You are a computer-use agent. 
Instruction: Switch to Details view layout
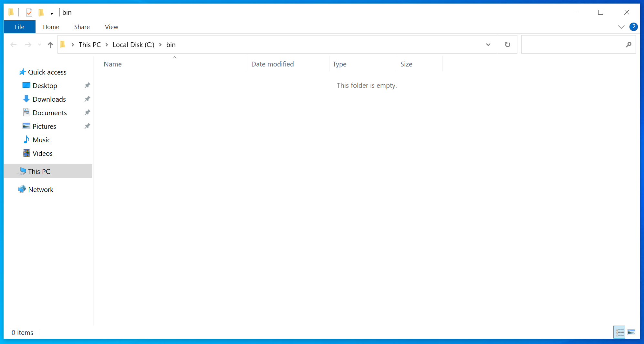(x=619, y=332)
